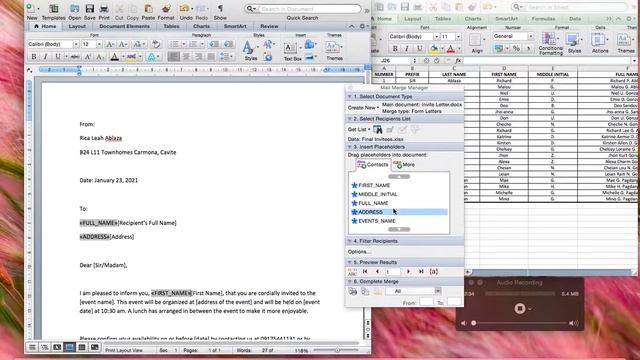
Task: Click Merge to Printer icon
Action: (353, 291)
